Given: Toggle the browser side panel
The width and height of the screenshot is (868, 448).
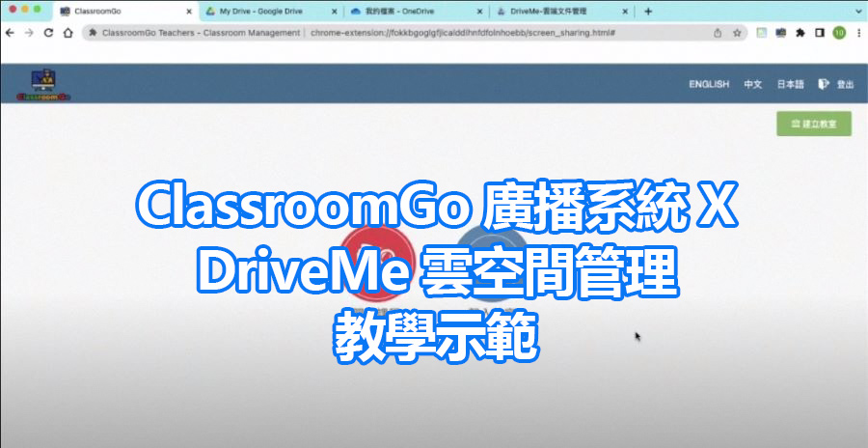Looking at the screenshot, I should pyautogui.click(x=820, y=33).
